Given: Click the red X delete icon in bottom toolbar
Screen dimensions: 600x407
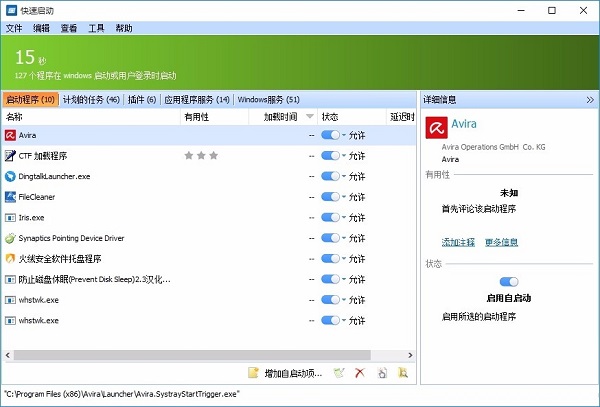Looking at the screenshot, I should 359,373.
